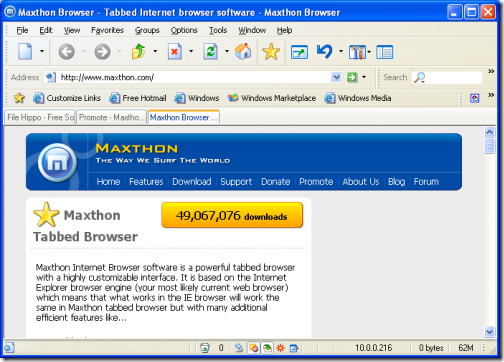The image size is (504, 362).
Task: Open the Stop button dropdown arrow
Action: click(191, 51)
